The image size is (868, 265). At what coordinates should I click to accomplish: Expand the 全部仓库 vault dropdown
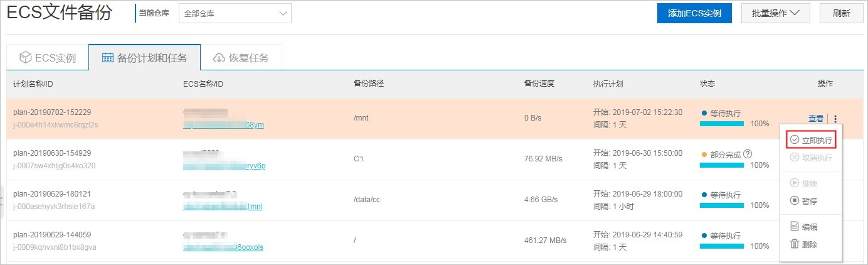[x=235, y=13]
